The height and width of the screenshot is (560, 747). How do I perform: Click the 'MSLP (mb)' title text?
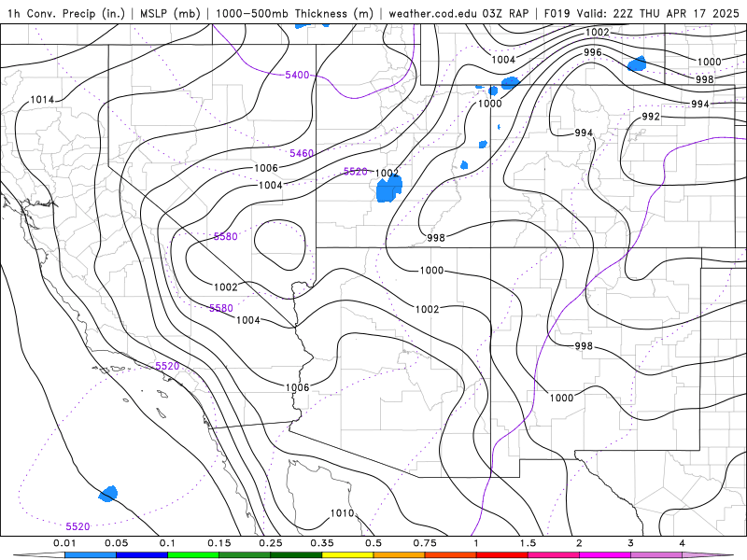[170, 13]
